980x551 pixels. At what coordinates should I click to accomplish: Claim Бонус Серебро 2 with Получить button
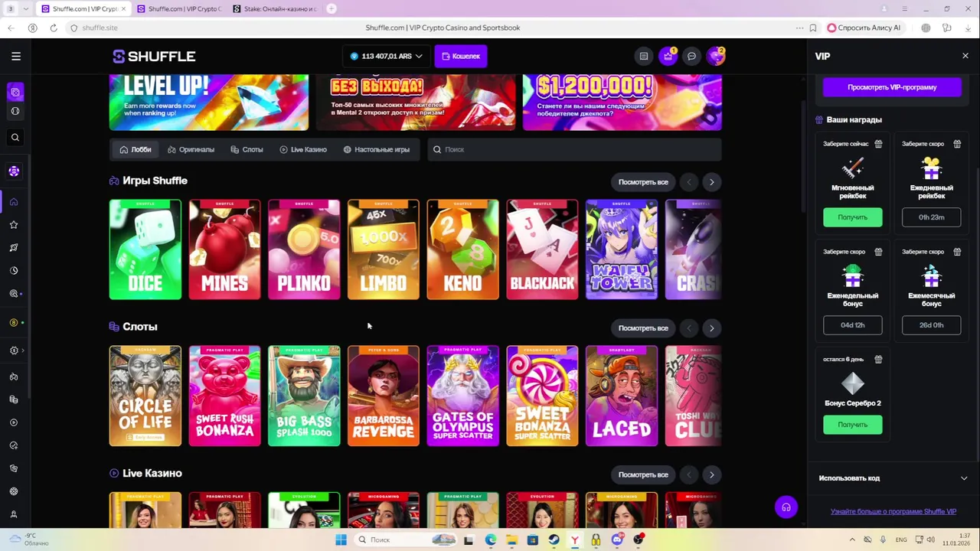[x=853, y=425]
